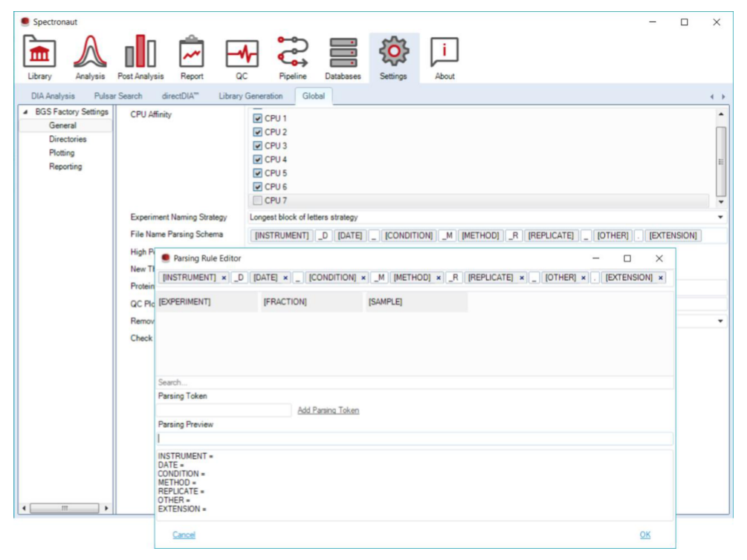Open the Library section
This screenshot has width=747, height=560.
tap(39, 58)
